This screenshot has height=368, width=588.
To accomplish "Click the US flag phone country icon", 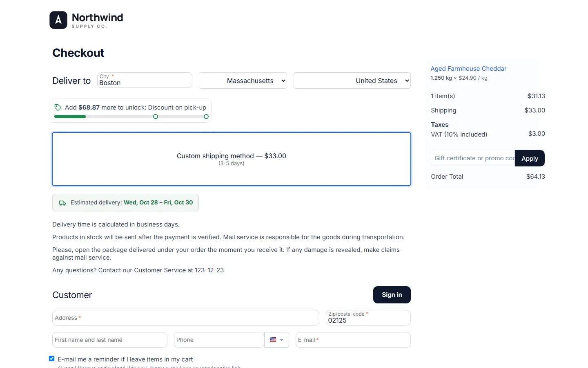I will click(273, 340).
